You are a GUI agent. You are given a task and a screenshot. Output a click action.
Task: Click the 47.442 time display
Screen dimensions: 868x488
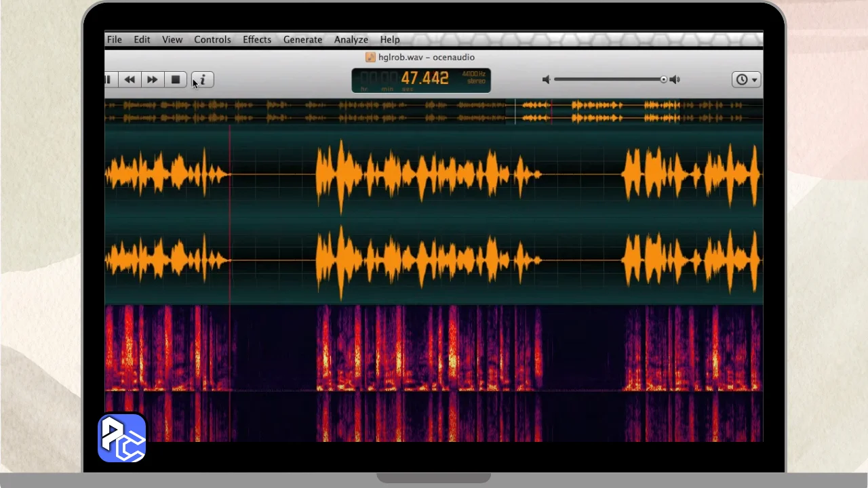click(x=425, y=79)
